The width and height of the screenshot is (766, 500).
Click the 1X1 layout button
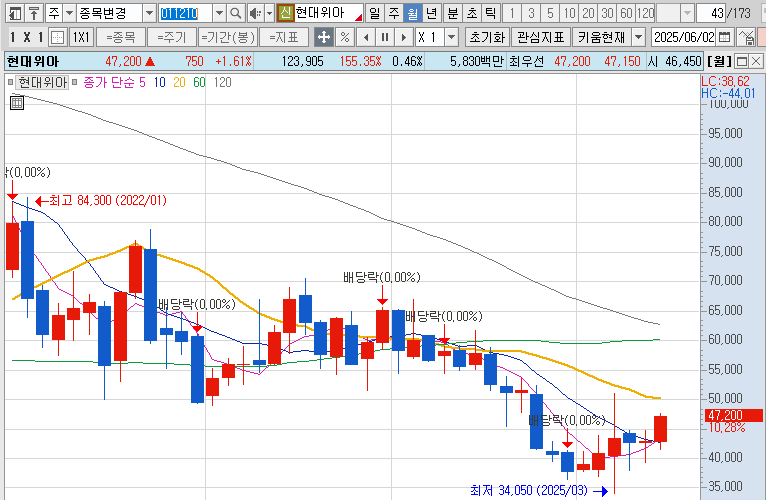[x=81, y=37]
